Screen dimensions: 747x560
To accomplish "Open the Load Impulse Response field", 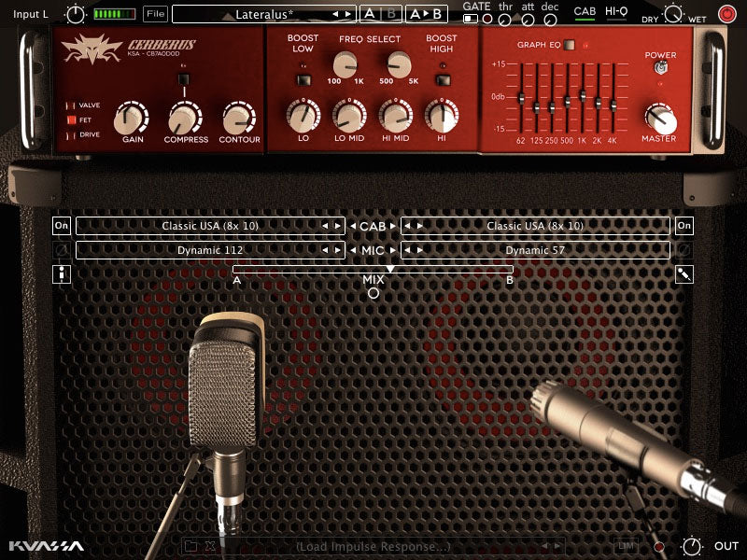I will 373,546.
